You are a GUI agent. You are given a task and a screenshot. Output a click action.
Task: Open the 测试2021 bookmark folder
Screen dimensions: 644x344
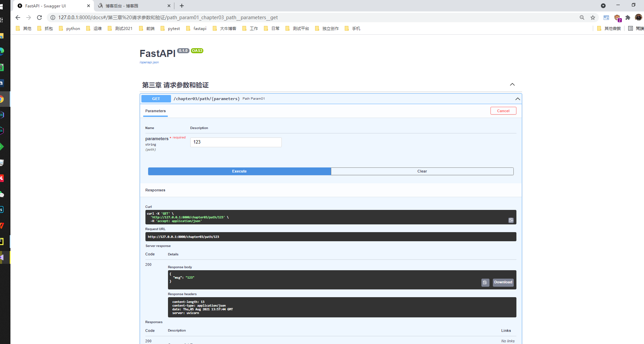pos(120,28)
